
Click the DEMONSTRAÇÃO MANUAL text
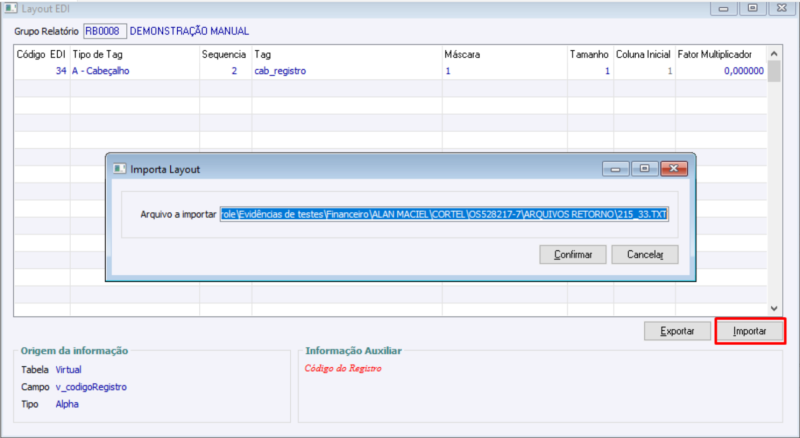coord(189,31)
